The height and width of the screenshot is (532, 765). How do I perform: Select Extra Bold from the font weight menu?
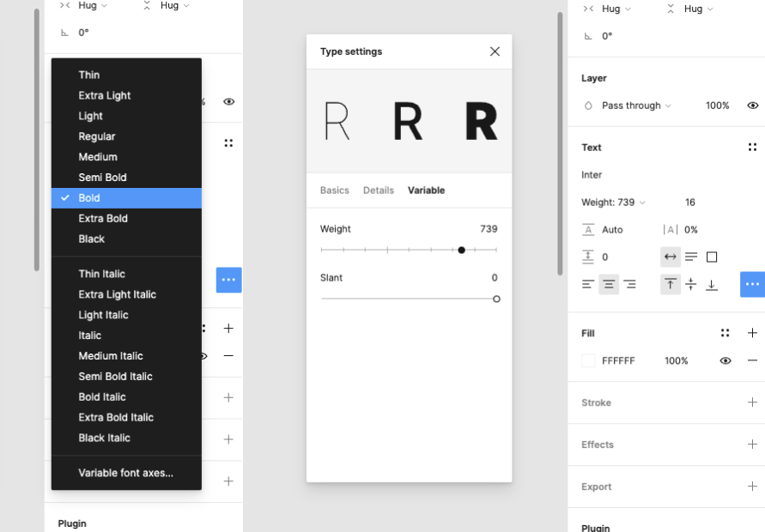point(103,219)
